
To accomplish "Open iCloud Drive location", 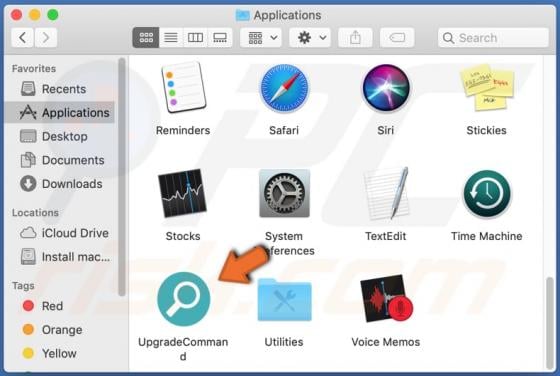I will pos(60,233).
